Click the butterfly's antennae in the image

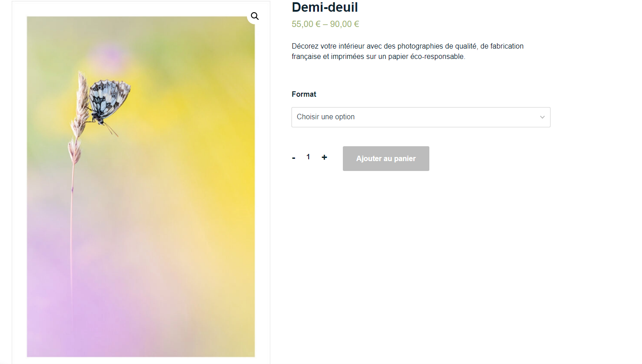(x=111, y=130)
